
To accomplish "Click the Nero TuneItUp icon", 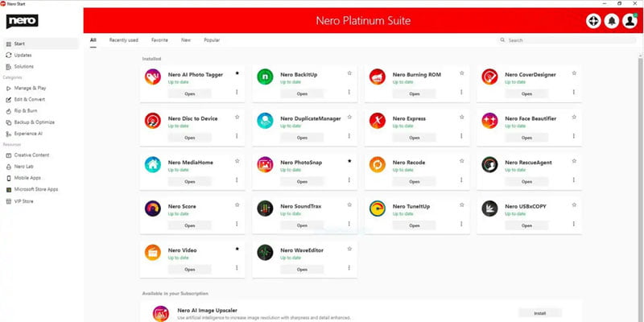I will click(x=377, y=208).
